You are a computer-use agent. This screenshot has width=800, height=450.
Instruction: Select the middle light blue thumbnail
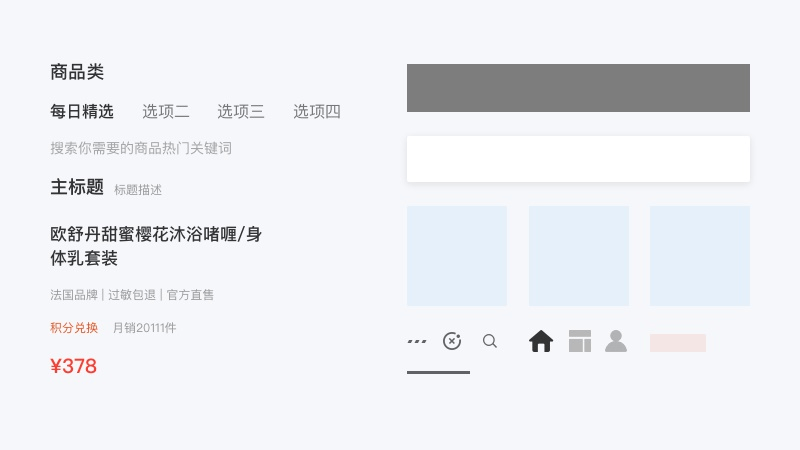pyautogui.click(x=579, y=256)
